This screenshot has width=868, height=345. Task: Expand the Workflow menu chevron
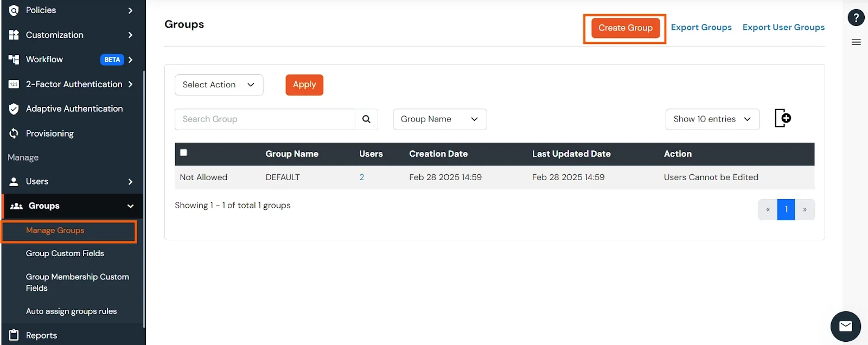130,60
